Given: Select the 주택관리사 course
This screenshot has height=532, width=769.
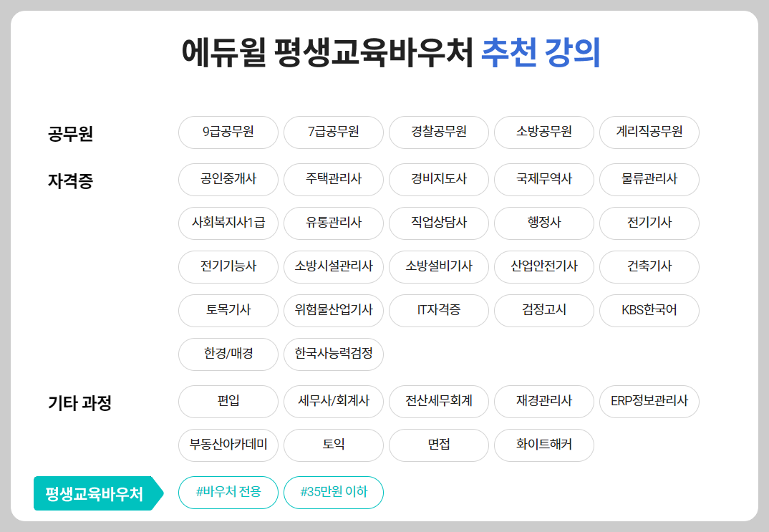Looking at the screenshot, I should point(333,180).
